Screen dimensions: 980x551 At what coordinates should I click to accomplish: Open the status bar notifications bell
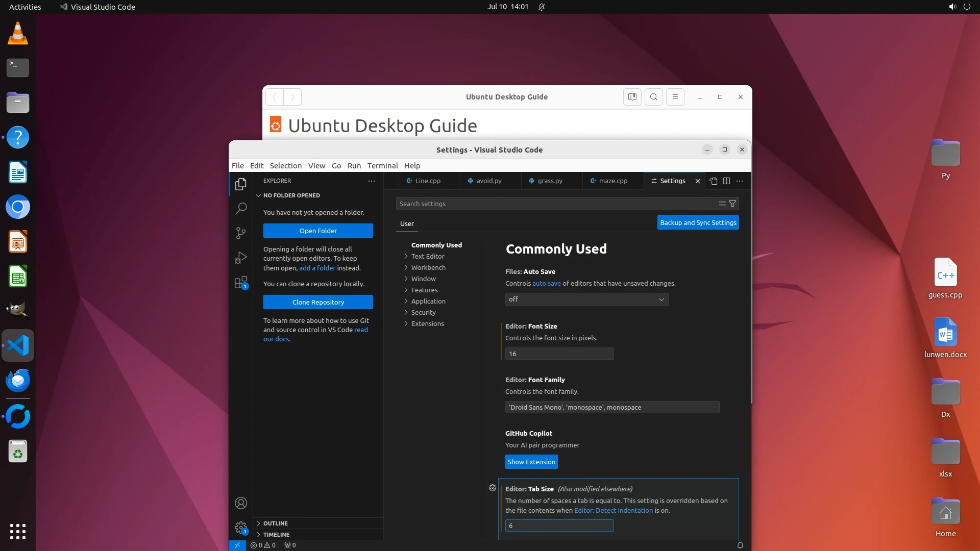click(740, 545)
